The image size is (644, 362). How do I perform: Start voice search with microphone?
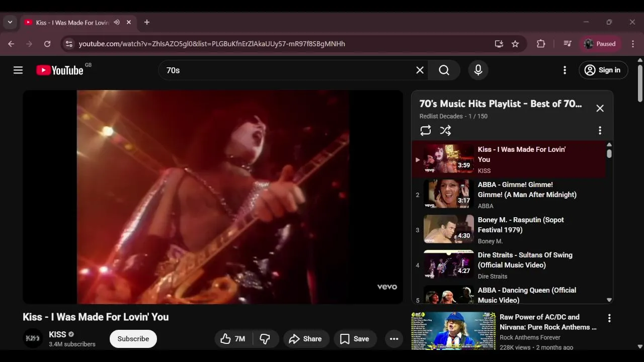point(478,70)
